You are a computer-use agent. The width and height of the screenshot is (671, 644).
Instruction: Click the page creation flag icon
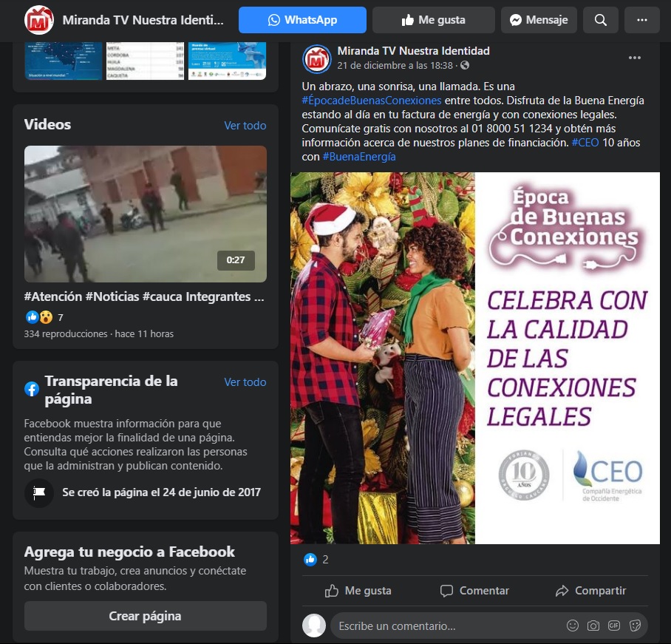point(39,493)
